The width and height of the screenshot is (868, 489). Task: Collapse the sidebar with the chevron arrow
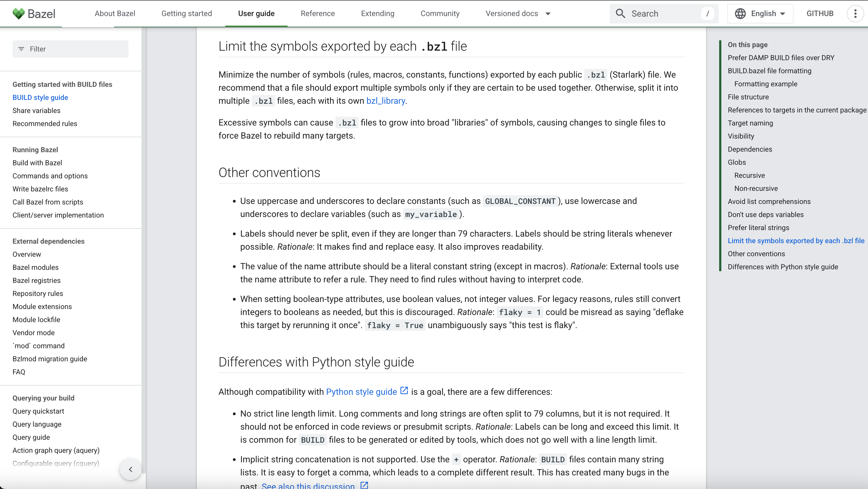coord(130,469)
